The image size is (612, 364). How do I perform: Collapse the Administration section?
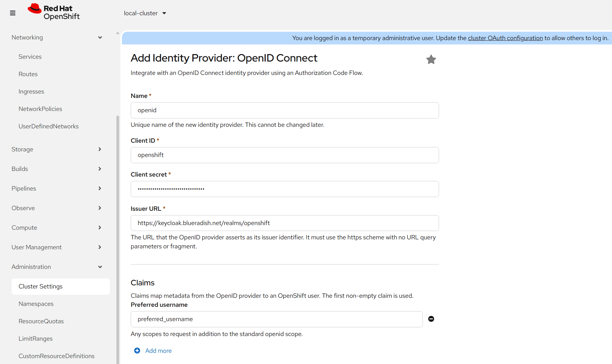click(x=57, y=267)
